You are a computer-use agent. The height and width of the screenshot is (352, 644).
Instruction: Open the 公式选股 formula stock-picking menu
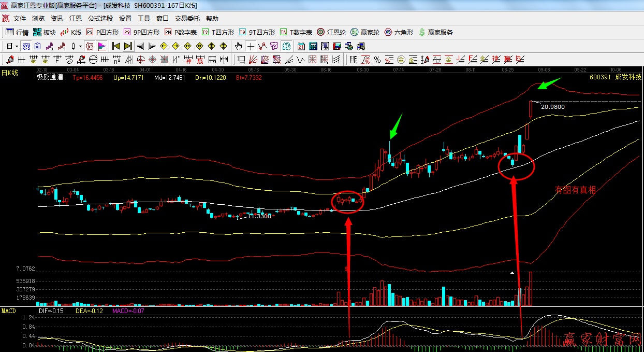point(100,19)
